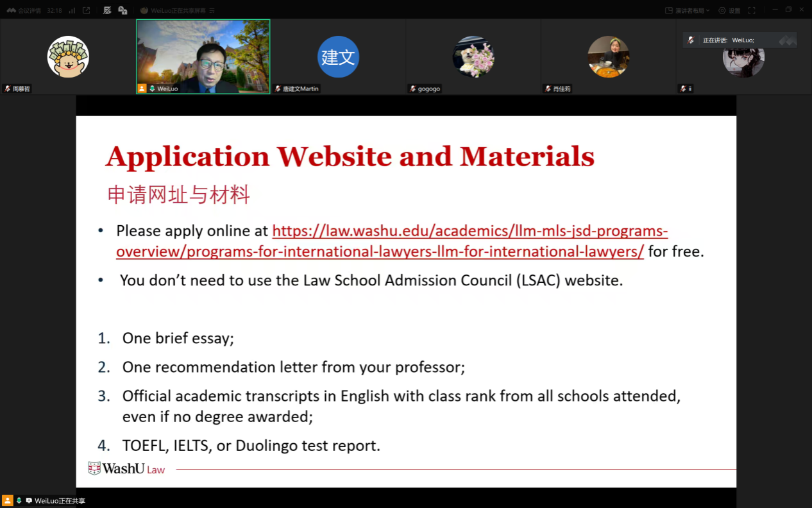Image resolution: width=812 pixels, height=508 pixels.
Task: Click the WeiLuo正在共享 status label
Action: pyautogui.click(x=60, y=501)
